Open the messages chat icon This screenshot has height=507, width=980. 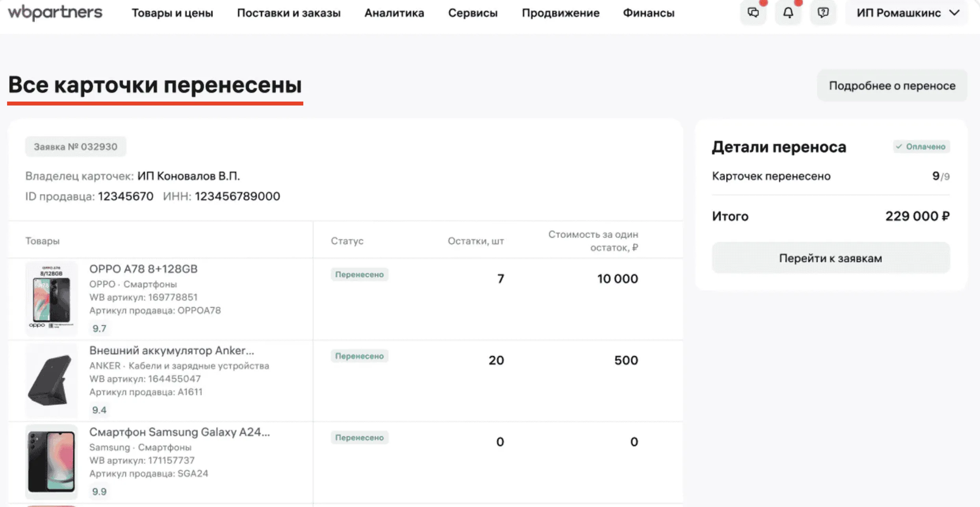coord(754,12)
